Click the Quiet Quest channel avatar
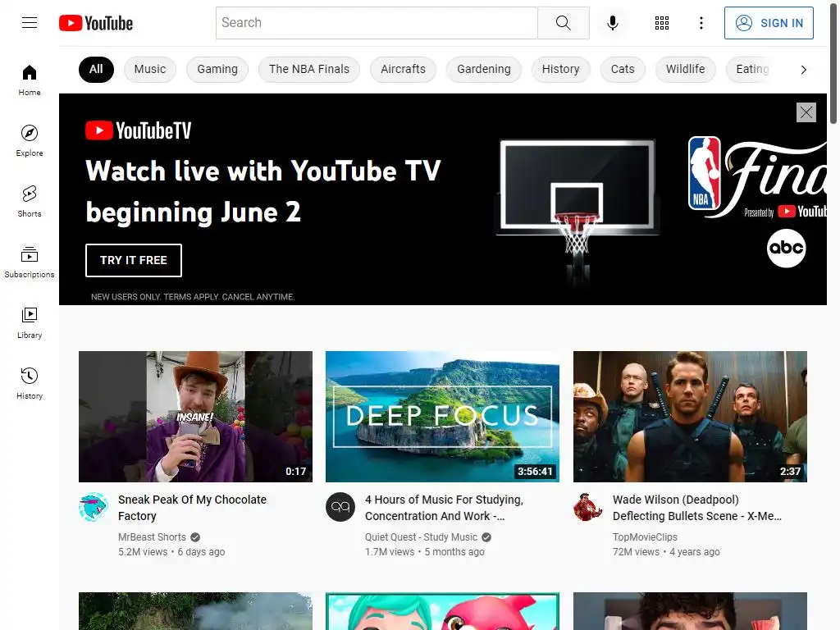Screen dimensions: 840x630 (x=340, y=507)
